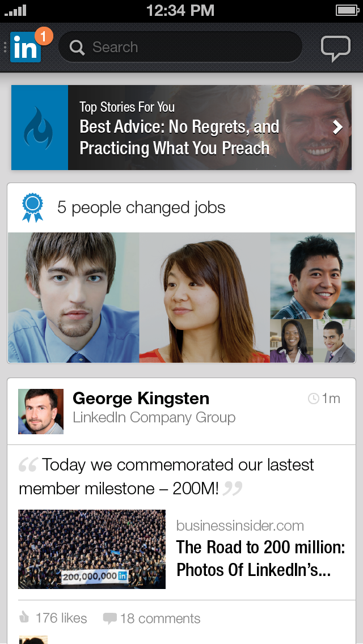
Task: Open the Best Advice story headline
Action: (x=179, y=137)
